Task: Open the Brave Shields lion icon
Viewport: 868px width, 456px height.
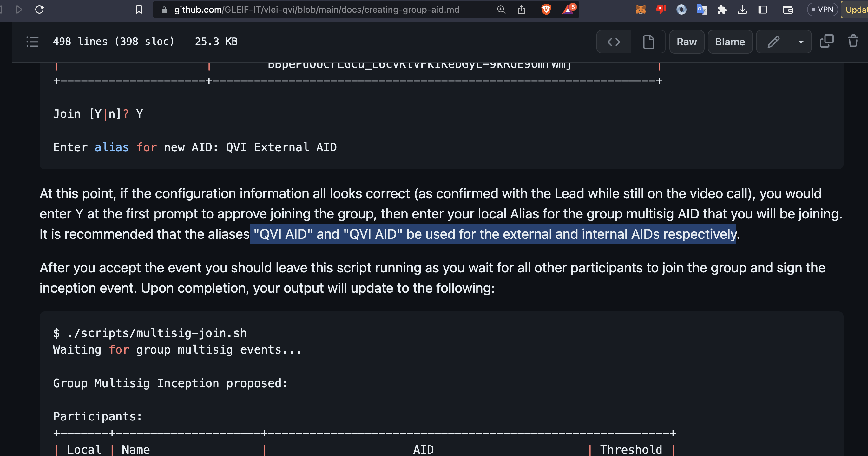Action: click(x=546, y=10)
